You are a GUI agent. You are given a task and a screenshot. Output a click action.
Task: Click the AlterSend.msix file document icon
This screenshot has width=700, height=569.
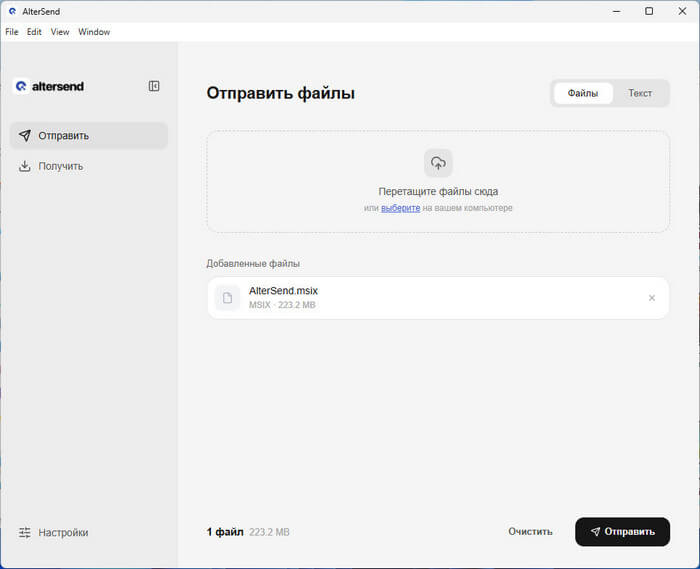pyautogui.click(x=227, y=298)
